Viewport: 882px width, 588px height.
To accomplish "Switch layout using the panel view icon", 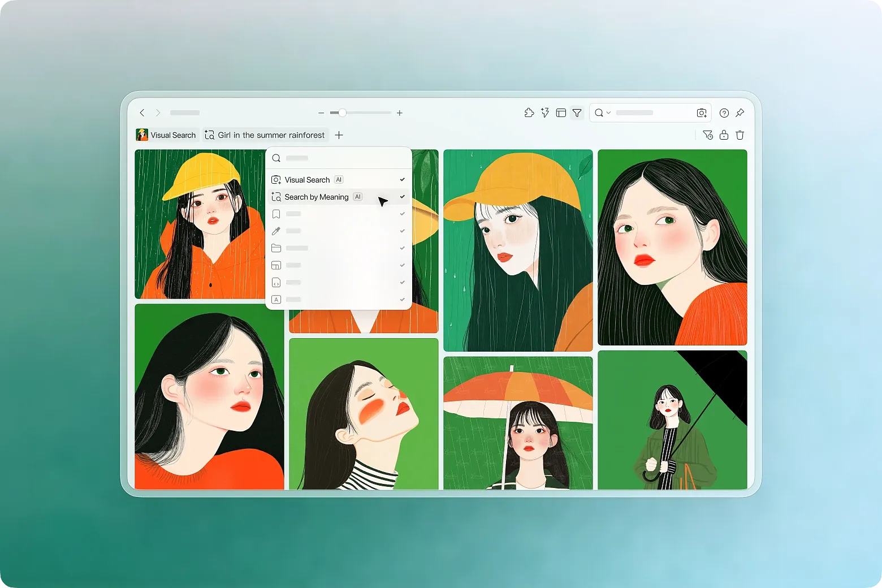I will pos(561,113).
